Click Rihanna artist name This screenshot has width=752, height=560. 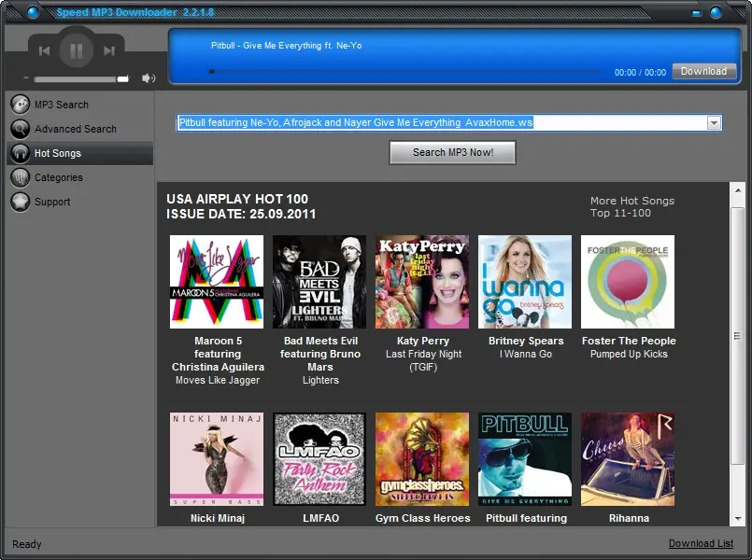630,518
